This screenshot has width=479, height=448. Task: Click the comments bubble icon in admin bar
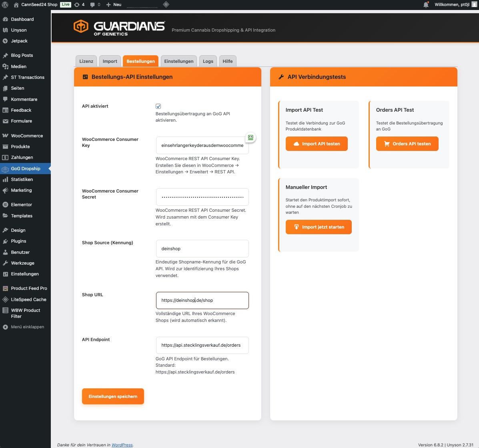pyautogui.click(x=95, y=5)
